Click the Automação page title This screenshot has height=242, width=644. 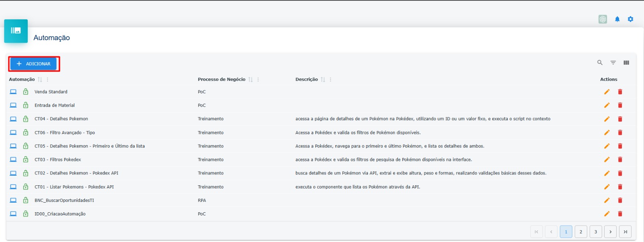[52, 38]
